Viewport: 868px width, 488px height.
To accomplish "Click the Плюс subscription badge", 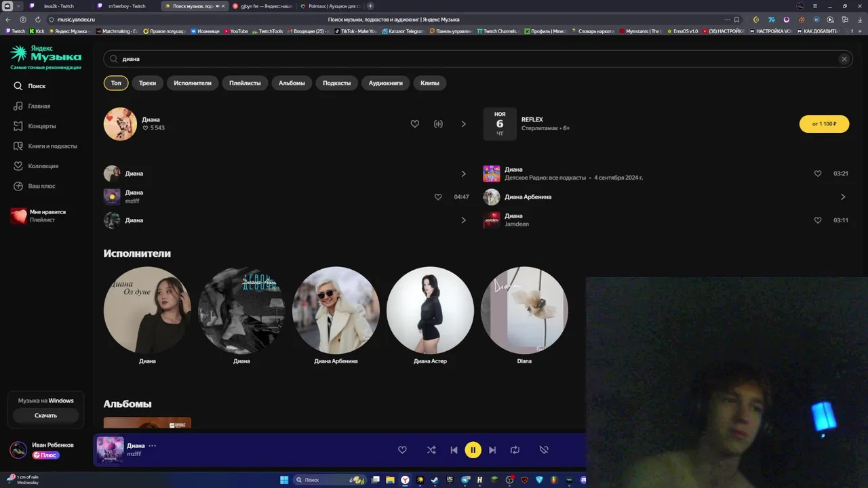I will [x=46, y=455].
